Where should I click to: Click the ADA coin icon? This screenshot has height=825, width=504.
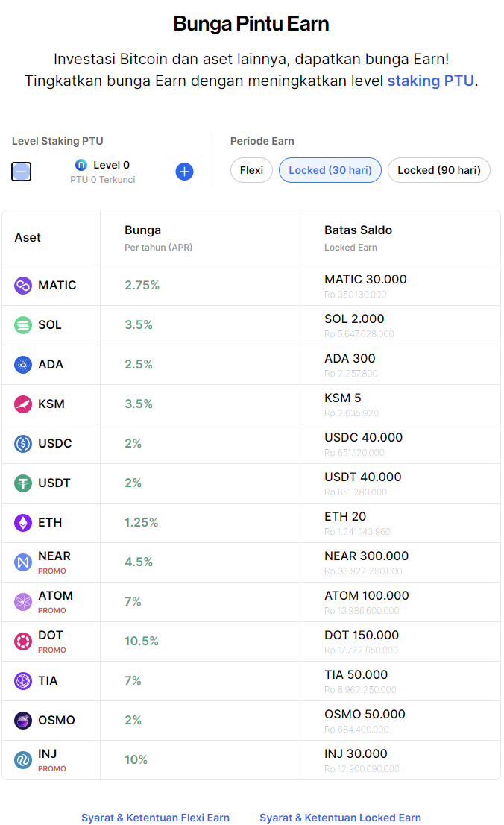(22, 365)
